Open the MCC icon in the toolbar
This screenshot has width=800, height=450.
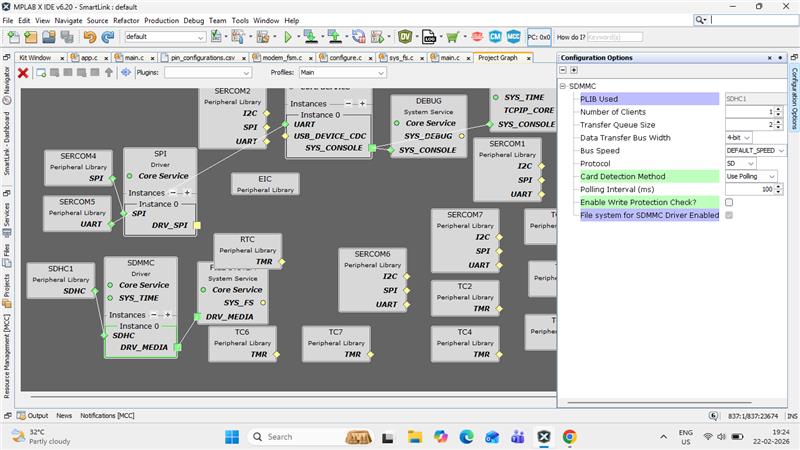point(513,37)
